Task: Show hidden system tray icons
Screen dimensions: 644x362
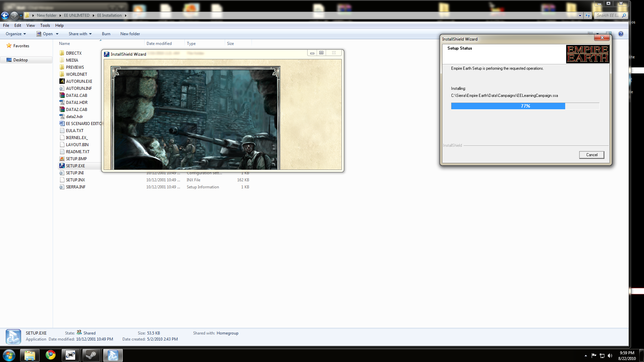Action: 586,356
